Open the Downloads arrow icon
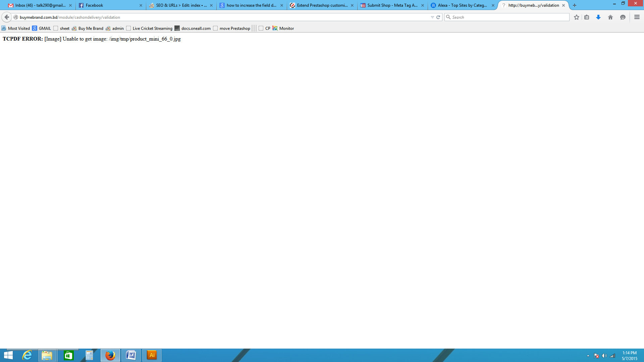 point(598,17)
